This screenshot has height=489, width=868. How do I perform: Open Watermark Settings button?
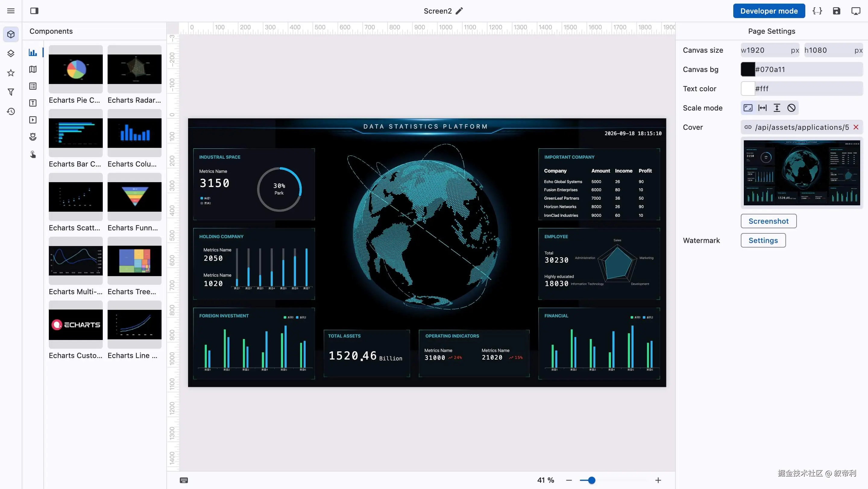(763, 240)
